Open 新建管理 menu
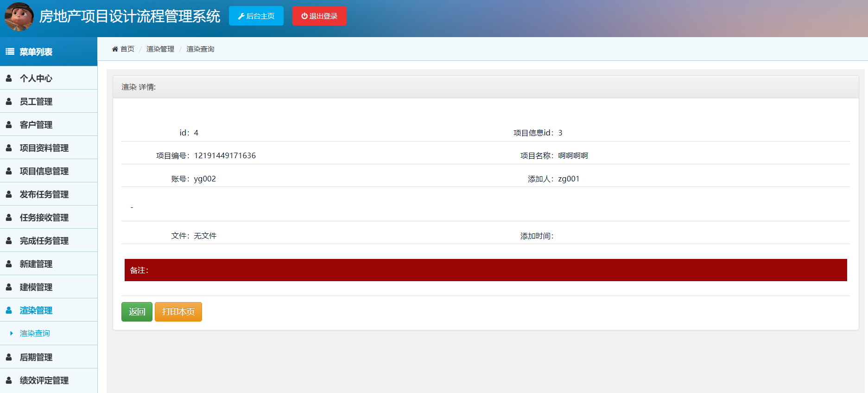Image resolution: width=868 pixels, height=393 pixels. point(49,264)
